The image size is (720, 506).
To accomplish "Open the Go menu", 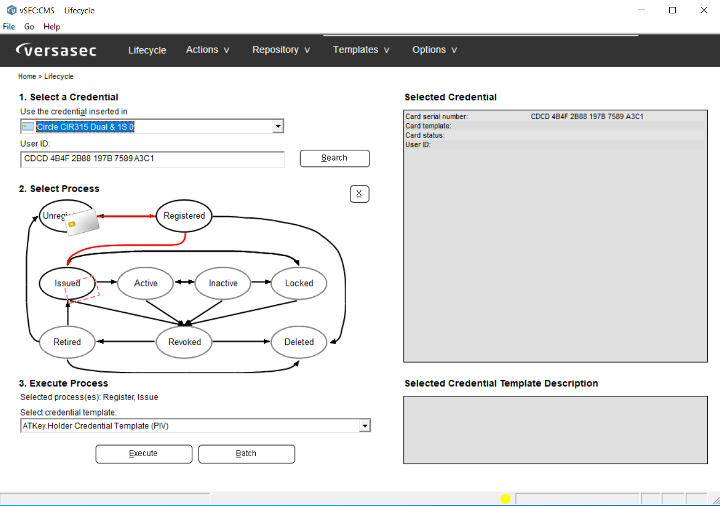I will 29,27.
